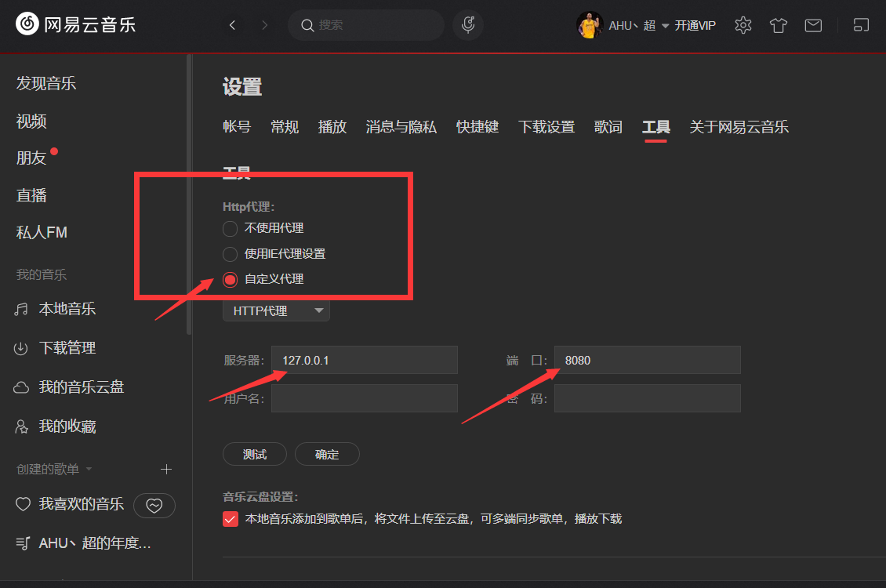
Task: Switch to 关于网易云音乐 tab
Action: 739,126
